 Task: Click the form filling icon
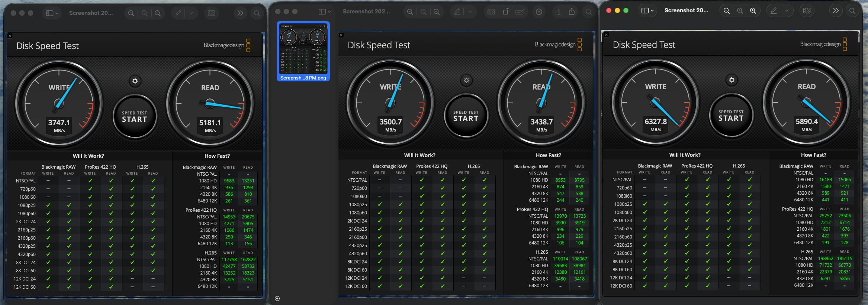(520, 12)
